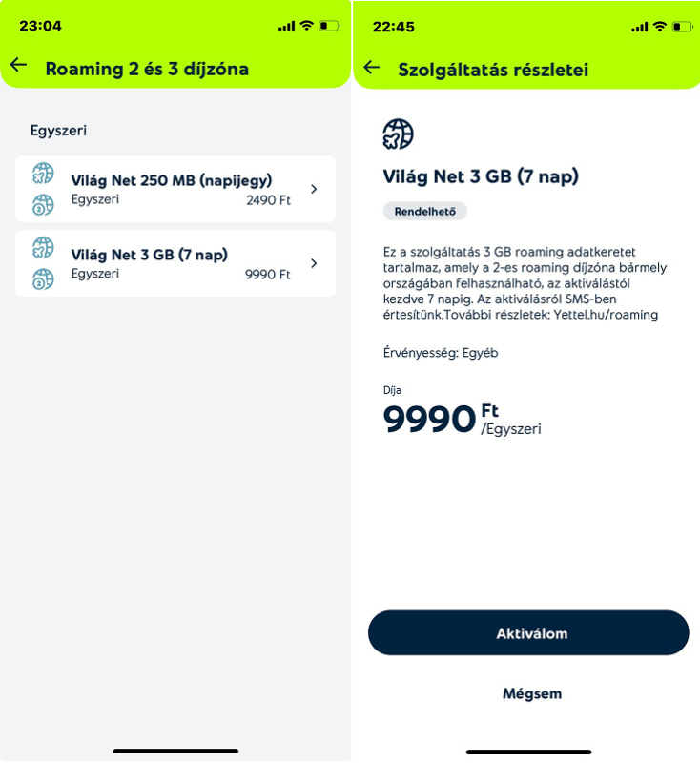
Task: Open the Yettel.hu/roaming link
Action: point(606,315)
